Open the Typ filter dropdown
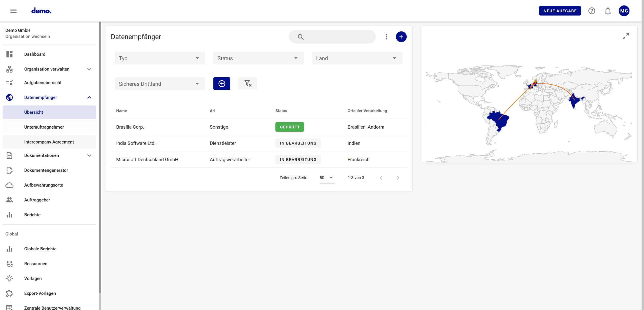644x310 pixels. point(160,58)
